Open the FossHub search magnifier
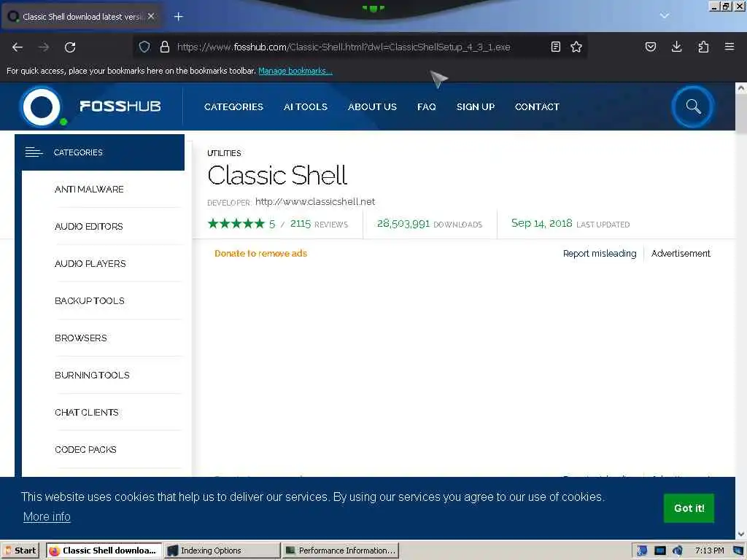This screenshot has height=560, width=747. click(x=693, y=106)
